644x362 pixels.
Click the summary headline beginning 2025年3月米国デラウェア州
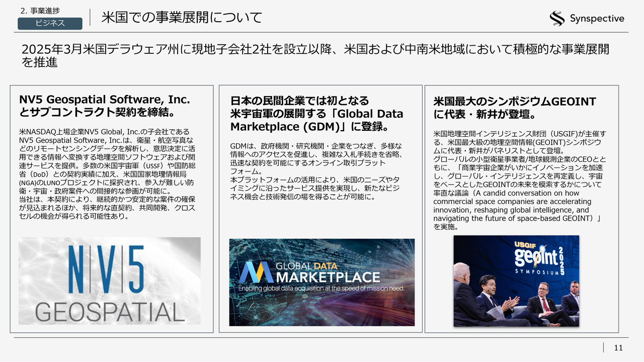pos(315,56)
